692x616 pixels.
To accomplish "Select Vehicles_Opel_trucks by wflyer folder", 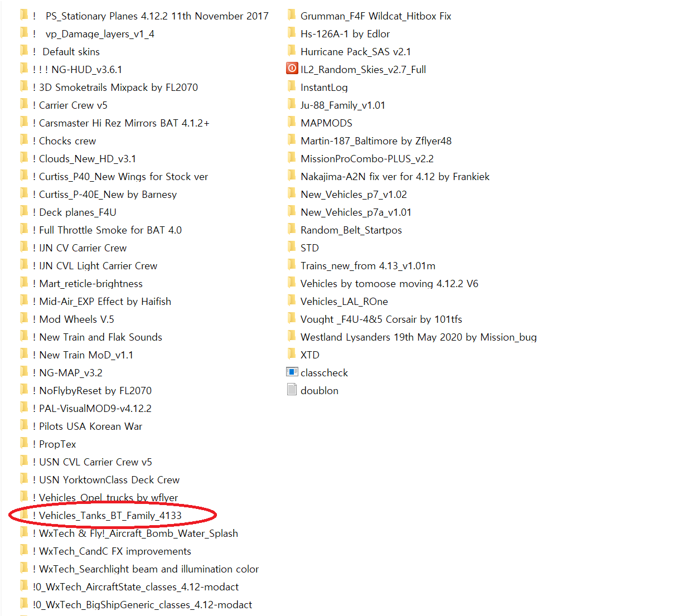I will [x=105, y=498].
